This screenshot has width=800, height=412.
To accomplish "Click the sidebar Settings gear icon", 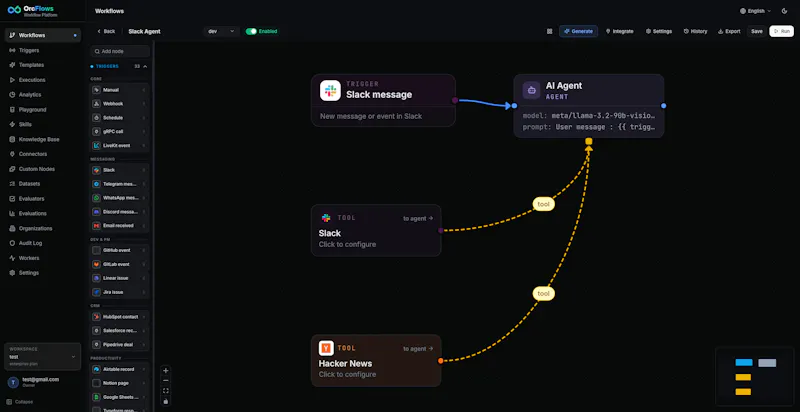I will click(12, 273).
